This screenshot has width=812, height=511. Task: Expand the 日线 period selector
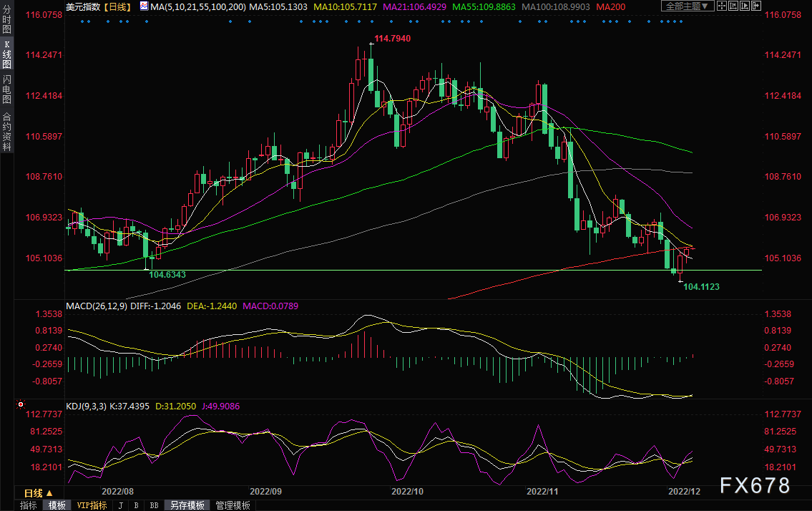click(38, 492)
